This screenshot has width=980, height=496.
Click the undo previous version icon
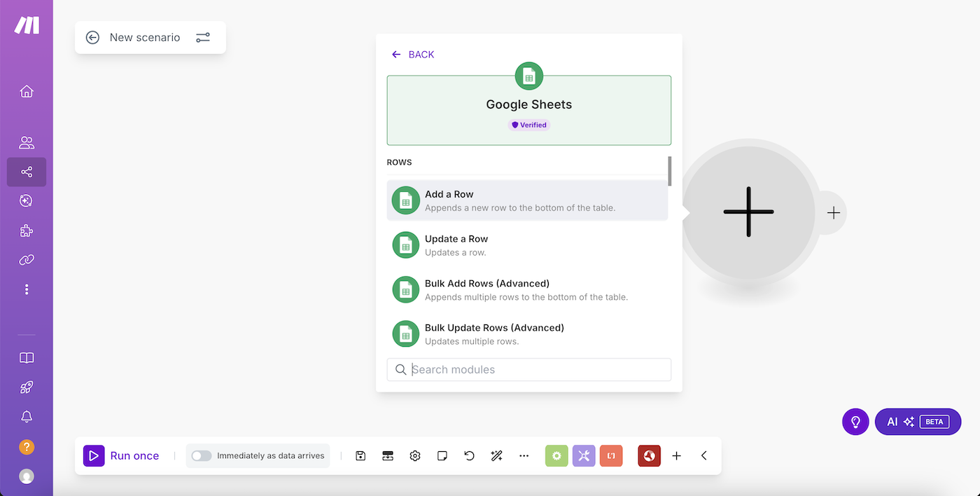tap(469, 455)
